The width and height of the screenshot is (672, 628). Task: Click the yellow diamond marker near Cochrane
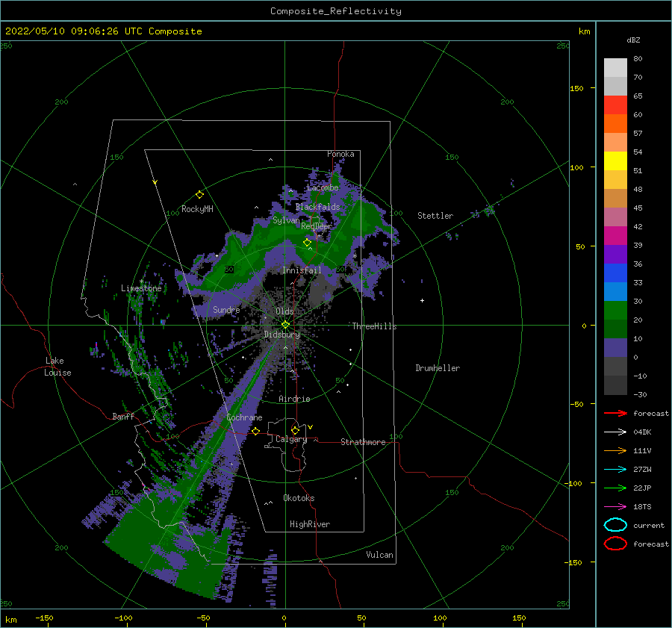(x=256, y=431)
